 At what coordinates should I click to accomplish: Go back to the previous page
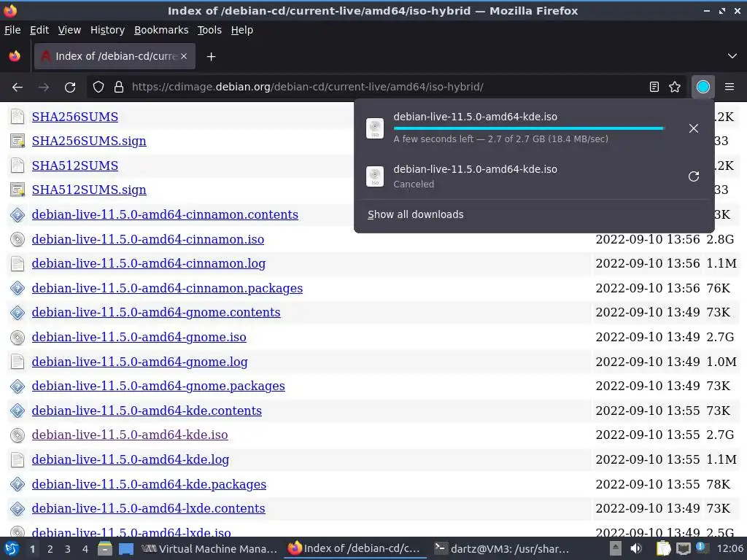(18, 87)
